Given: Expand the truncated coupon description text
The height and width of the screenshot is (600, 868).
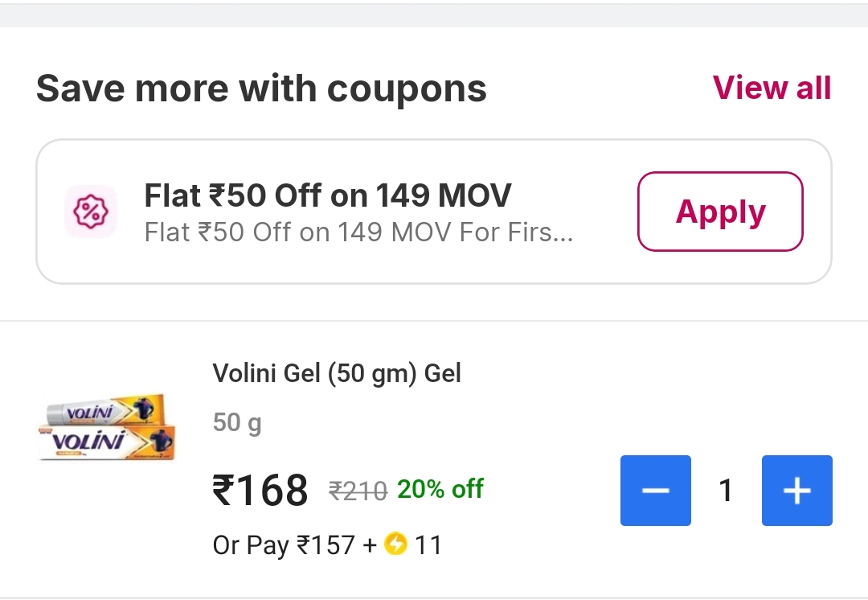Looking at the screenshot, I should tap(358, 232).
